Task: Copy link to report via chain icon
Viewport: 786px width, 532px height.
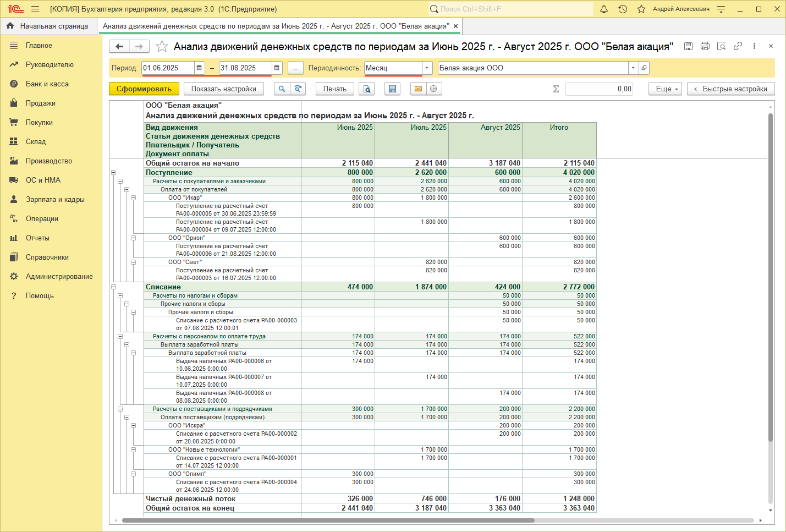Action: pyautogui.click(x=738, y=46)
